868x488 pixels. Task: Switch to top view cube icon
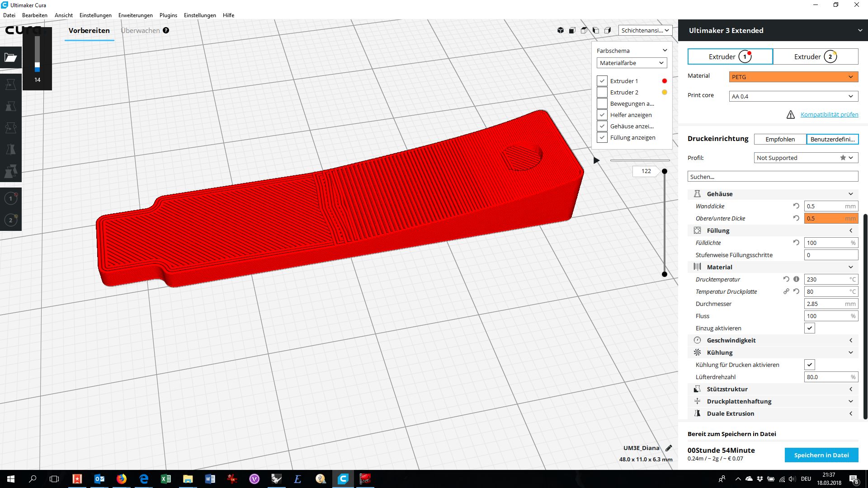(584, 30)
